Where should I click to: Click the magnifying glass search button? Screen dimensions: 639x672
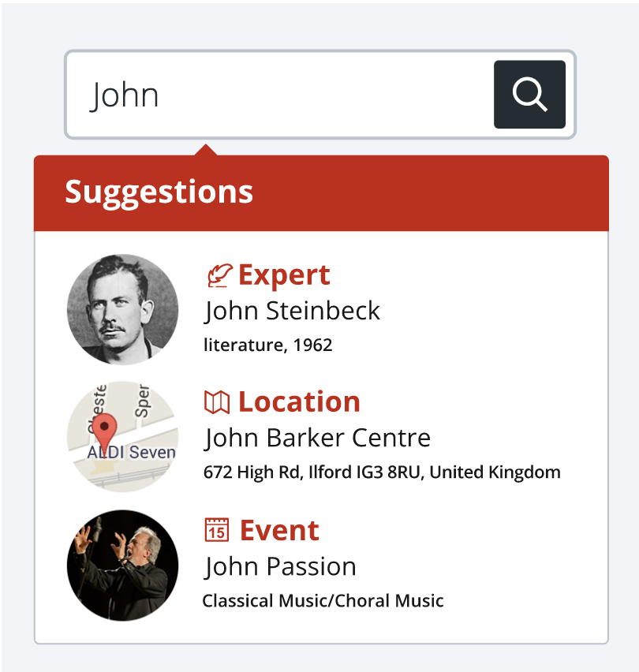pyautogui.click(x=529, y=95)
